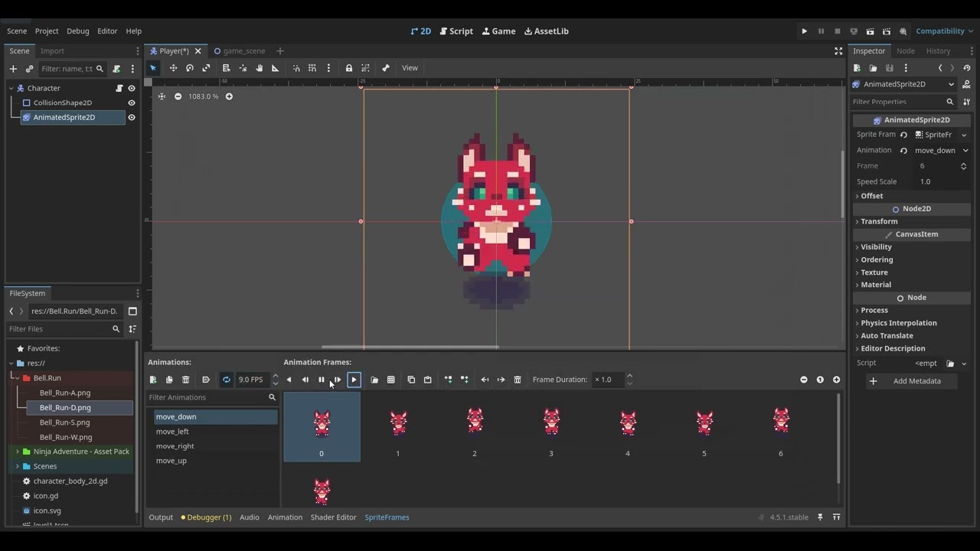The image size is (980, 551).
Task: Select the Pan Mode hand tool
Action: coord(259,68)
